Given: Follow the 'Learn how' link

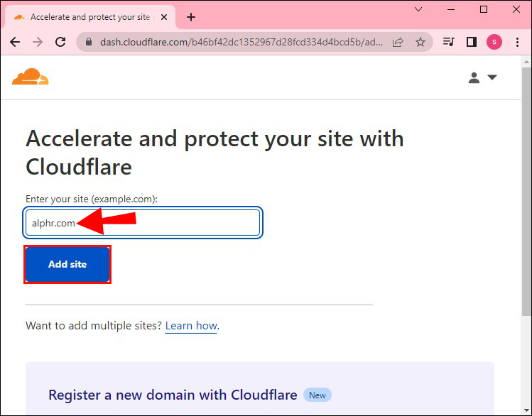Looking at the screenshot, I should (x=191, y=326).
